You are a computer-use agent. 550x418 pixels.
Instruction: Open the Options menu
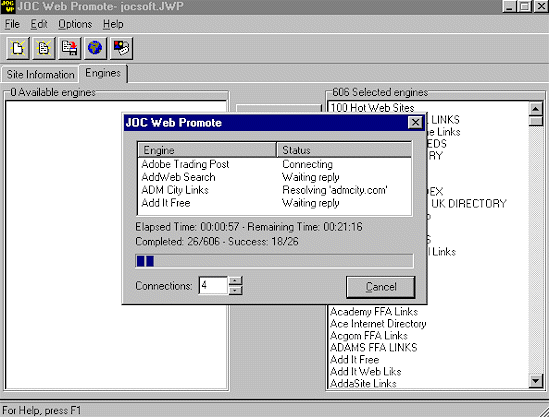(75, 24)
